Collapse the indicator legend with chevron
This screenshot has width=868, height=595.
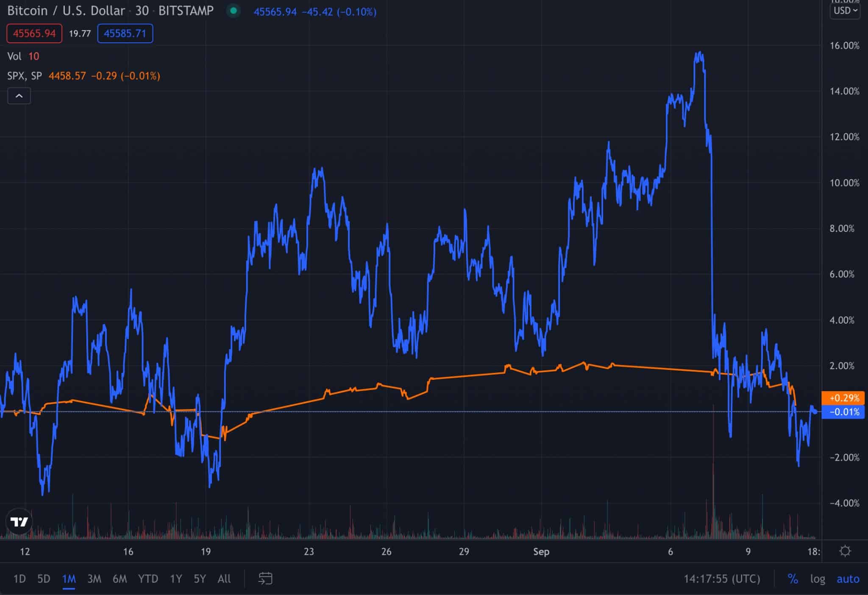click(19, 96)
